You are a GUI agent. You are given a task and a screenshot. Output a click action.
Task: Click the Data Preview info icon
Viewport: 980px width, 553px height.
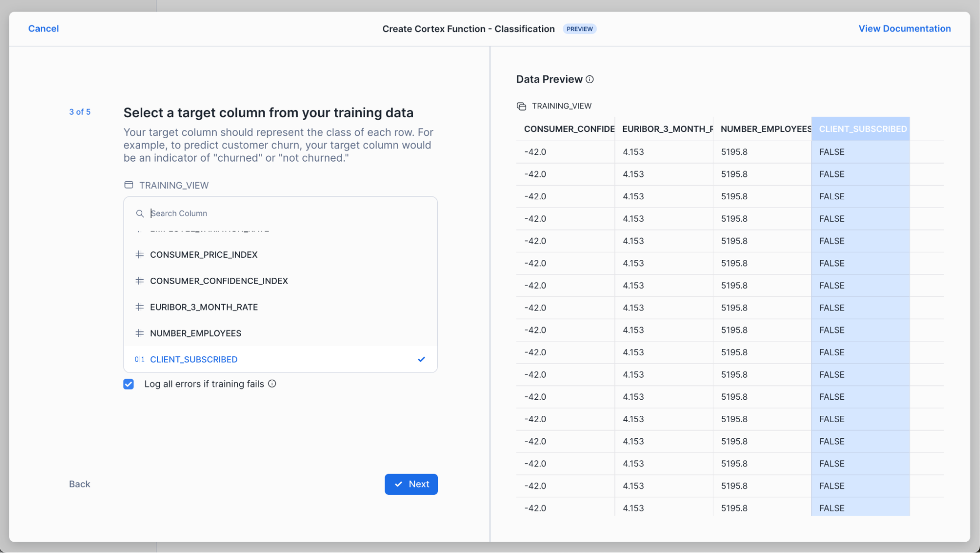(x=590, y=79)
